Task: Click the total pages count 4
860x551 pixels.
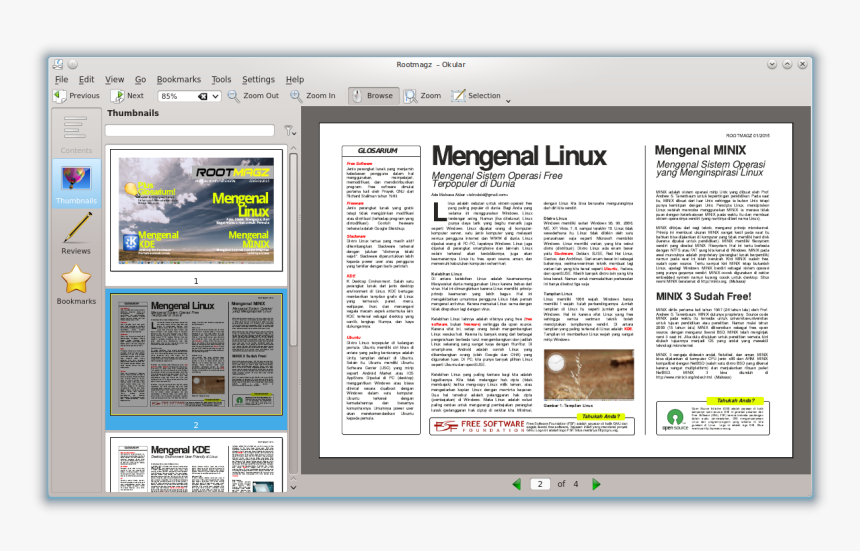Action: 576,484
